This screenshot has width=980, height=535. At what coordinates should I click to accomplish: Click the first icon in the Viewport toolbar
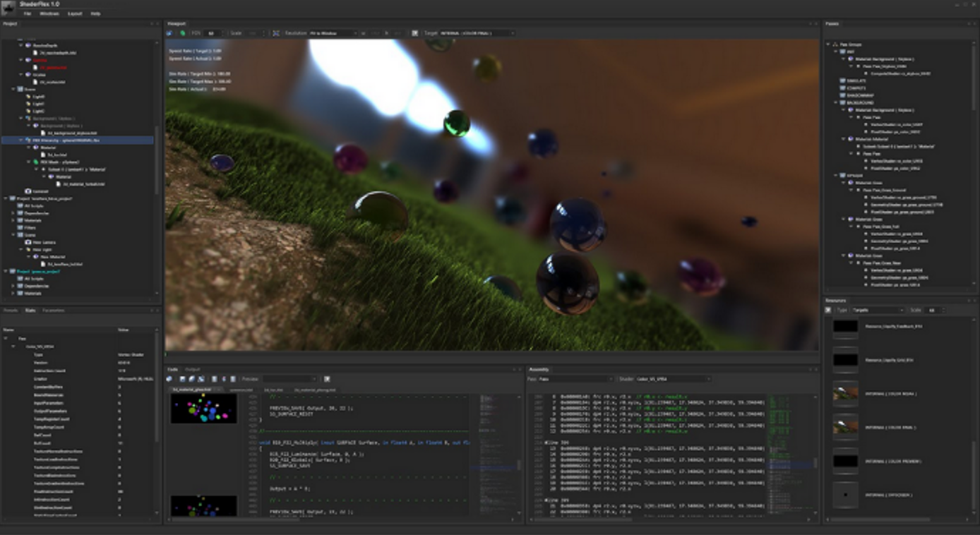pyautogui.click(x=169, y=33)
